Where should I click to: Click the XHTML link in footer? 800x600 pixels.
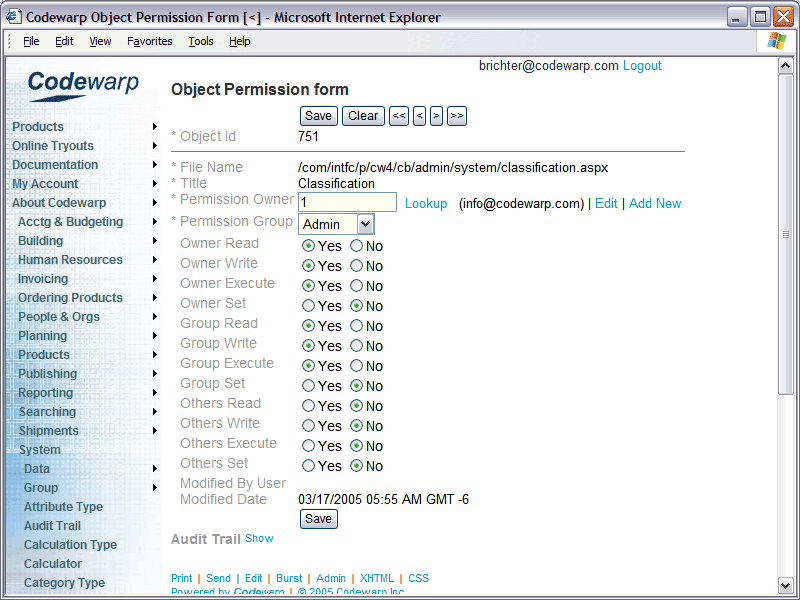(377, 578)
